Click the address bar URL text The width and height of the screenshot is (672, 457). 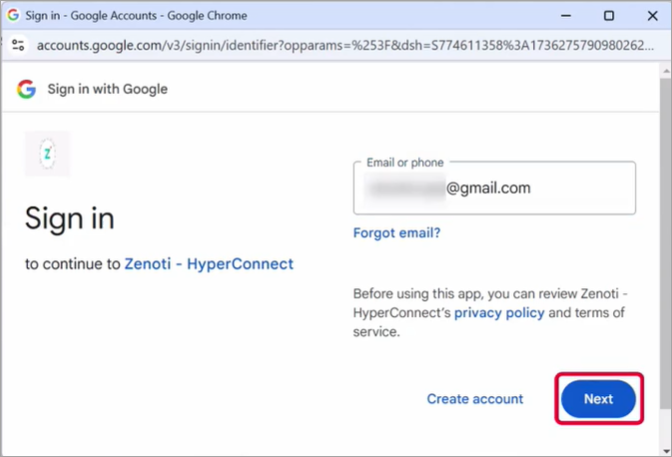pos(345,45)
